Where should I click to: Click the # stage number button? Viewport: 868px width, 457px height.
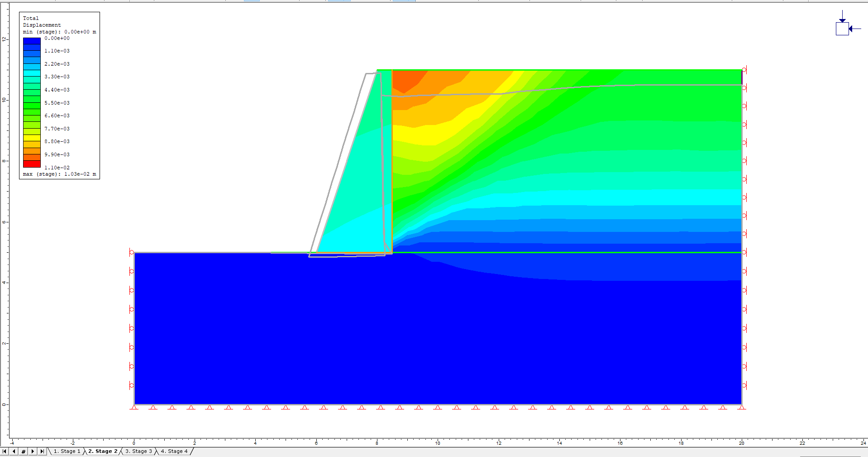point(24,451)
